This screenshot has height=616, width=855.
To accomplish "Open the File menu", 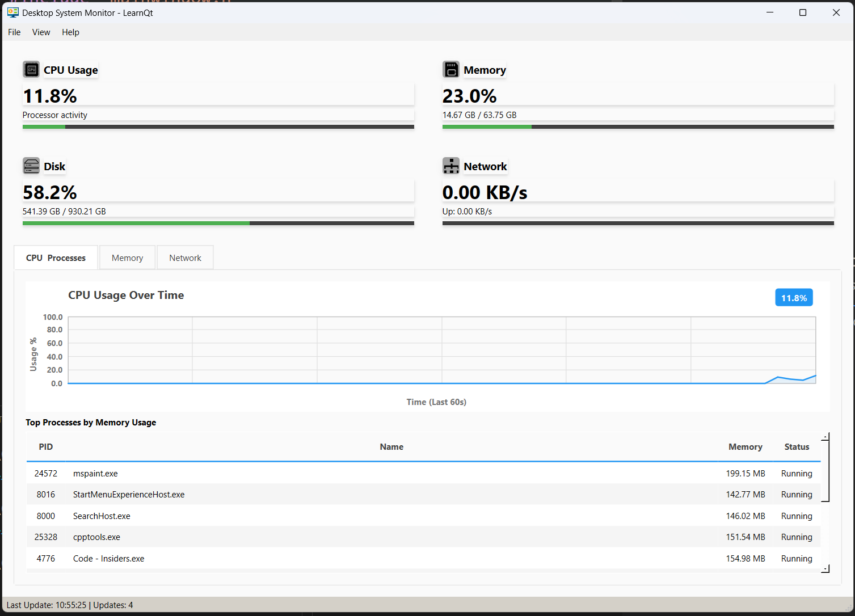I will pyautogui.click(x=14, y=32).
